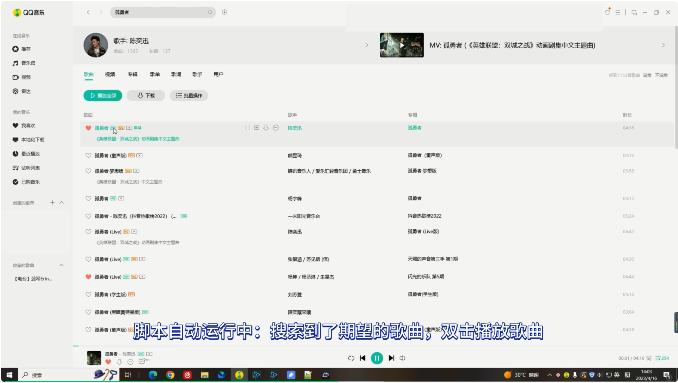Open the 雷达 radar section in the sidebar
Viewport: 678px width, 383px height.
[22, 91]
